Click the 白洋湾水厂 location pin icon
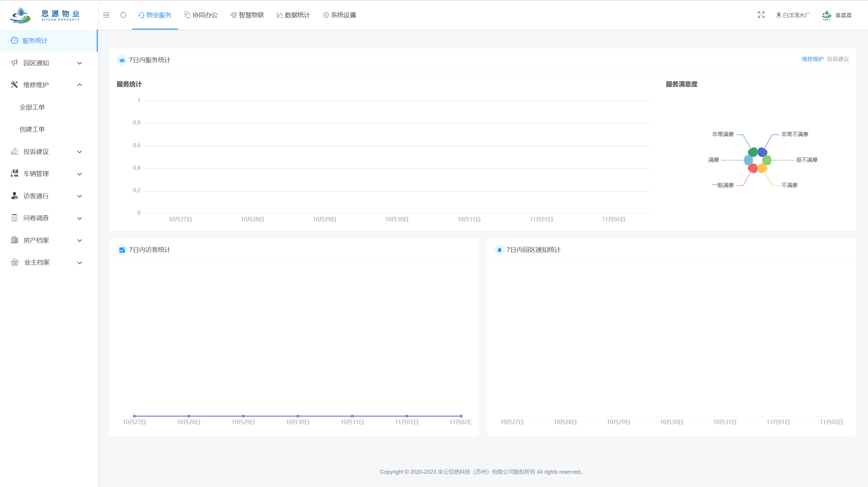This screenshot has width=868, height=487. point(778,15)
